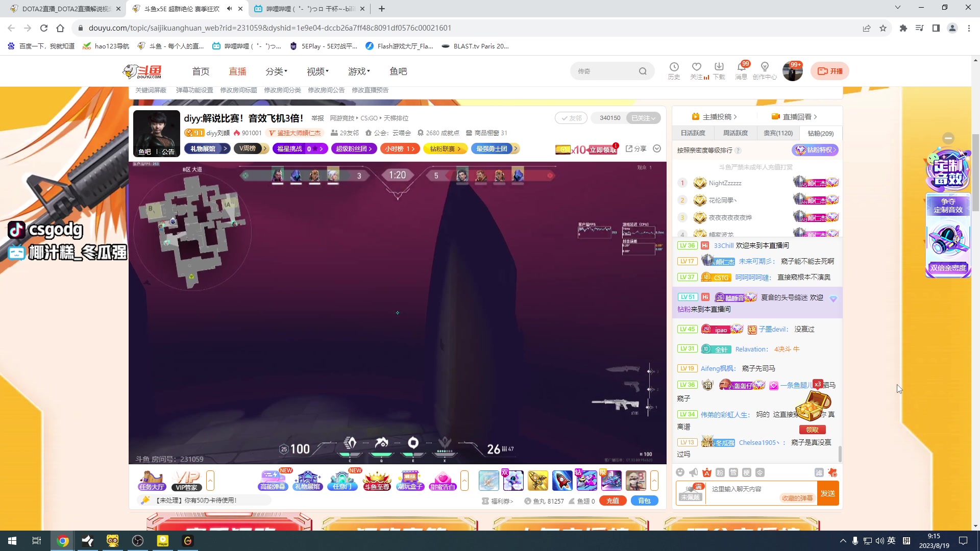Image resolution: width=980 pixels, height=551 pixels.
Task: Open 收藏的弹幕 saved danmaku
Action: tap(797, 498)
